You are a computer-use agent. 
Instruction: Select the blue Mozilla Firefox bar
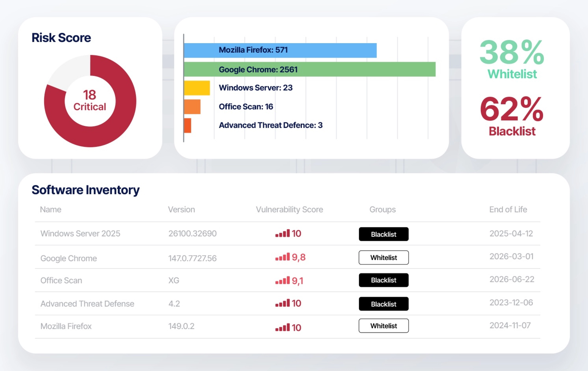click(280, 50)
